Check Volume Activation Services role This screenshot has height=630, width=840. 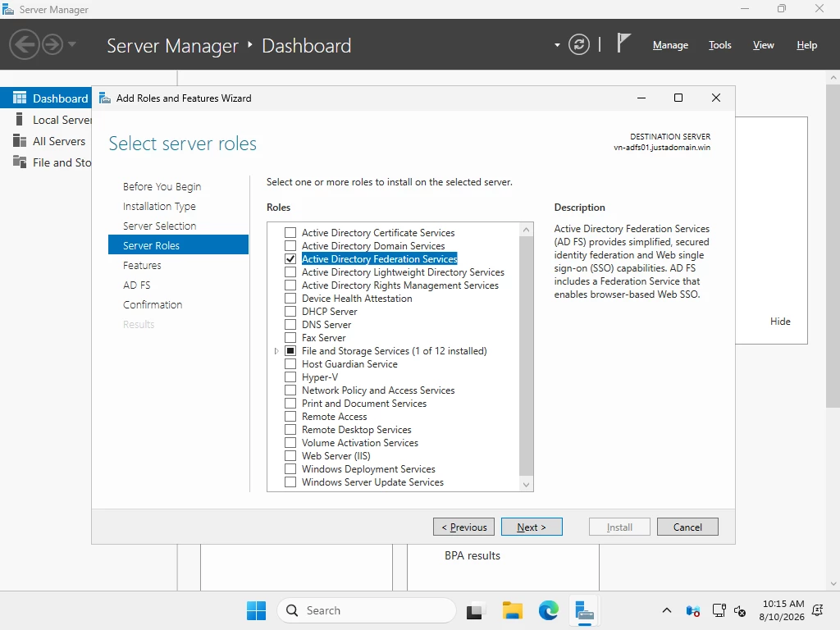pyautogui.click(x=290, y=442)
